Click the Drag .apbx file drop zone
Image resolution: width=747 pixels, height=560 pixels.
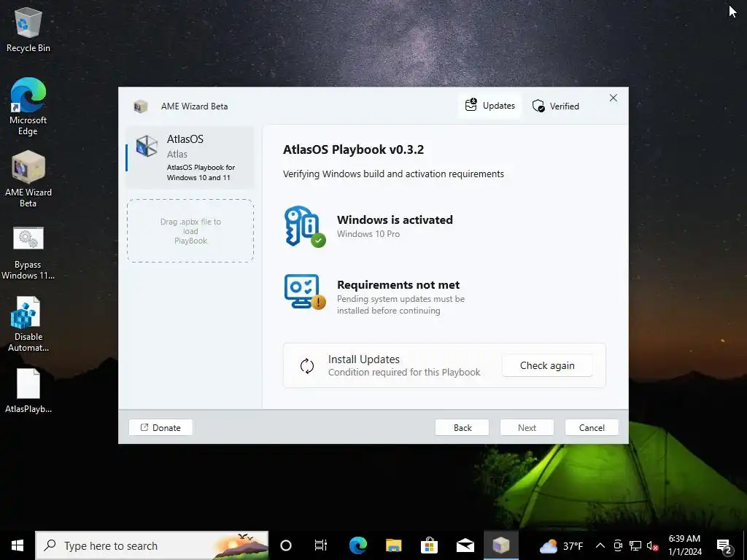tap(190, 231)
